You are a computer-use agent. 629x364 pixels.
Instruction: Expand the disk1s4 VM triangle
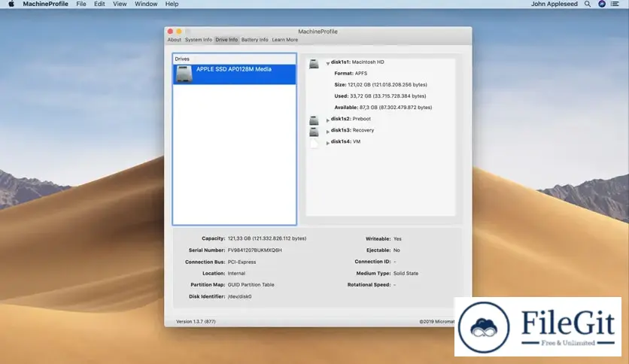[x=328, y=142]
